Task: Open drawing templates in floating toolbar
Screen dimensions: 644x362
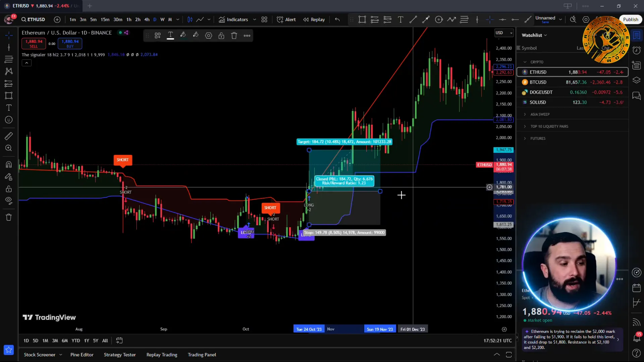Action: (158, 36)
